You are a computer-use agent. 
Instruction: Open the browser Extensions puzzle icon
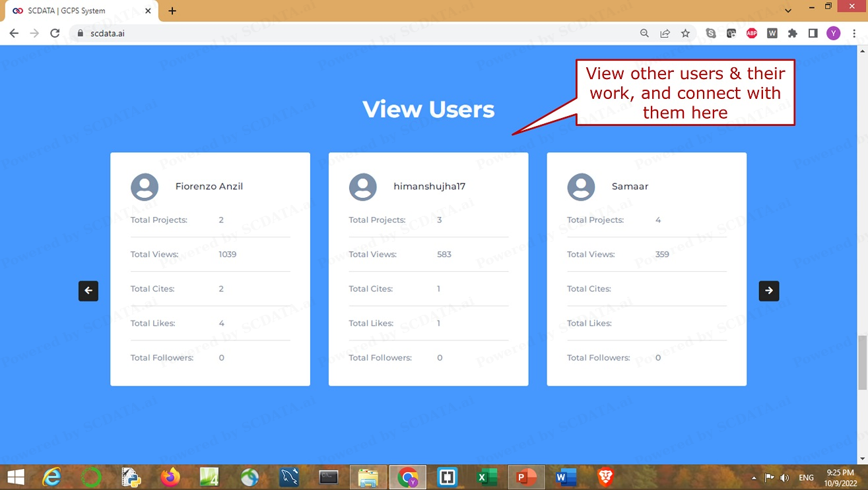point(792,34)
